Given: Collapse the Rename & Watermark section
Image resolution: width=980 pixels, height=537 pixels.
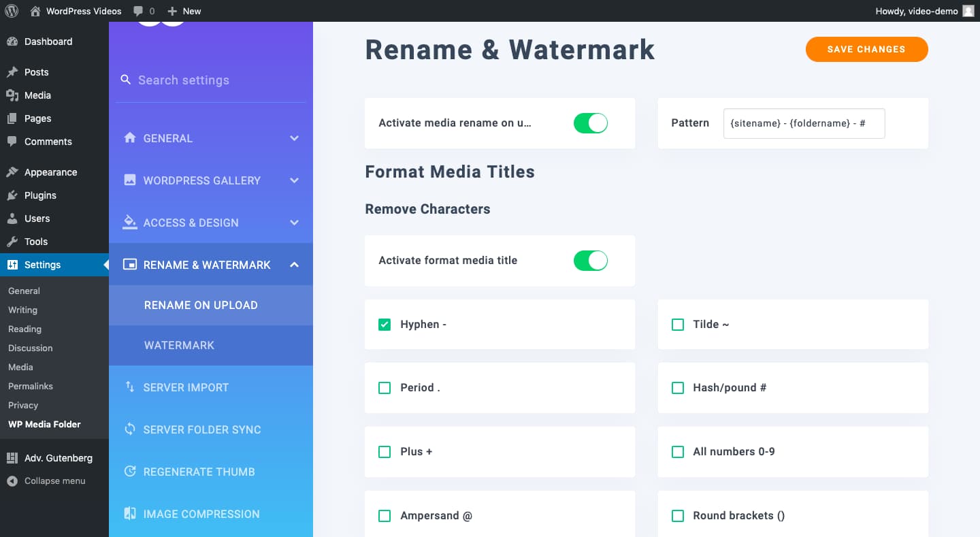Looking at the screenshot, I should pos(294,265).
